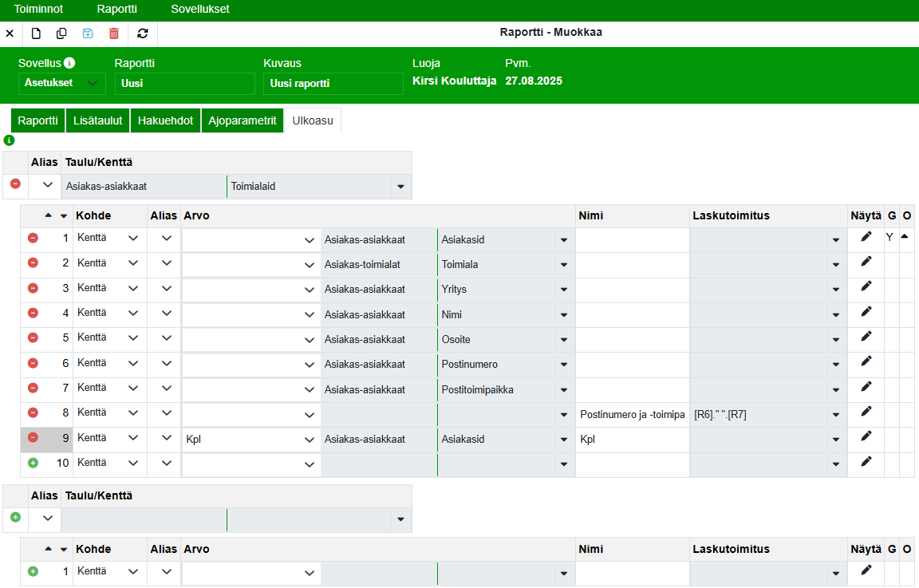The width and height of the screenshot is (919, 588).
Task: Remove row 5 with red minus icon
Action: [33, 337]
